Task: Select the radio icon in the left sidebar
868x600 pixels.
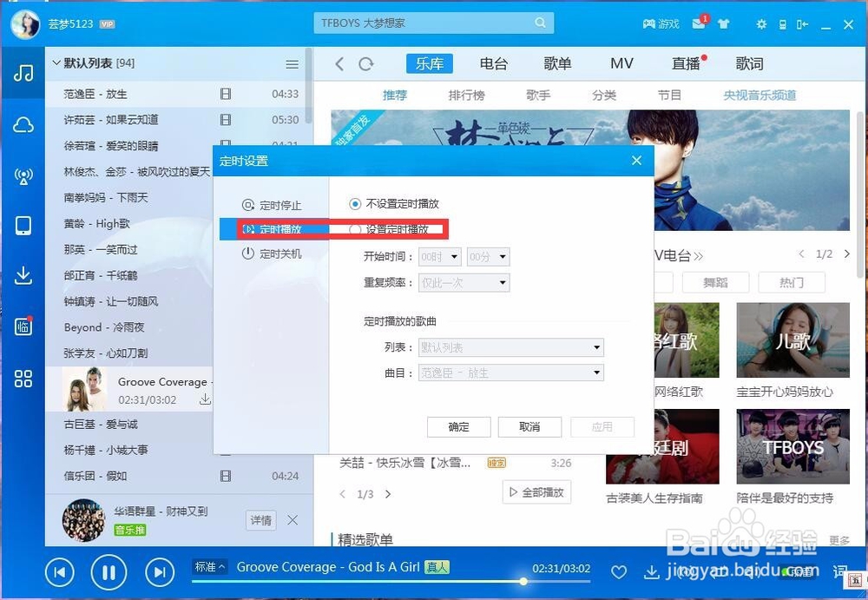Action: point(23,176)
